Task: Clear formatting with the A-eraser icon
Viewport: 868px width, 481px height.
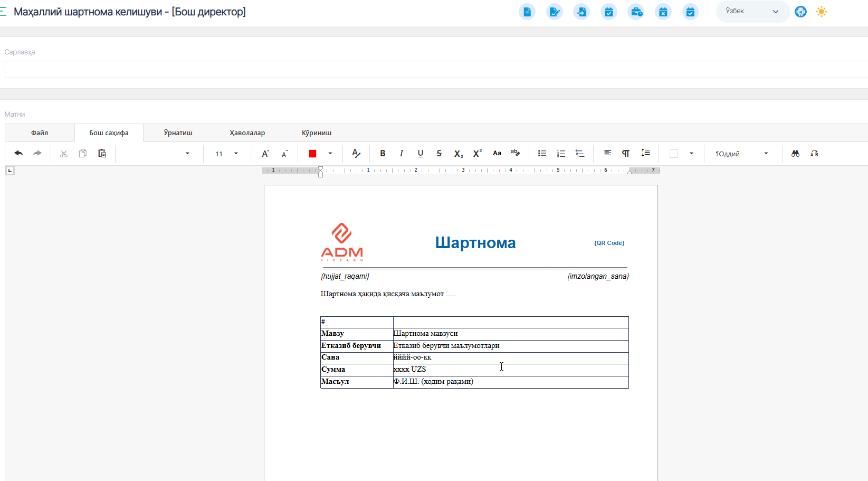Action: [356, 154]
